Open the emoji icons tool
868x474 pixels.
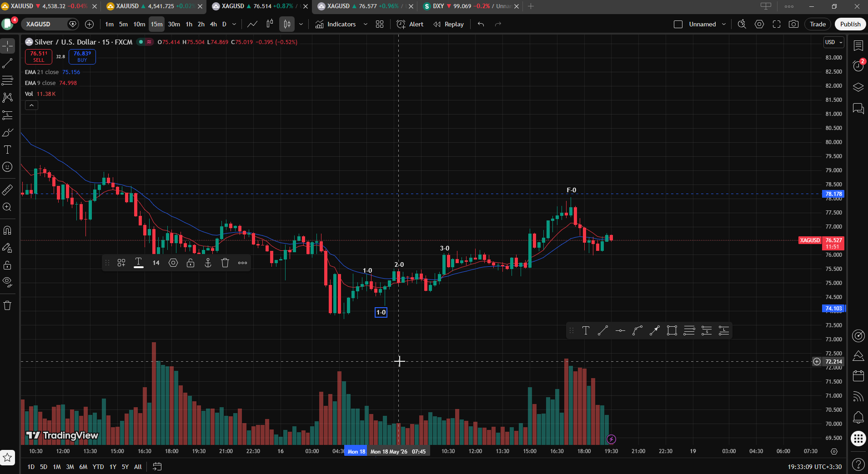coord(7,167)
